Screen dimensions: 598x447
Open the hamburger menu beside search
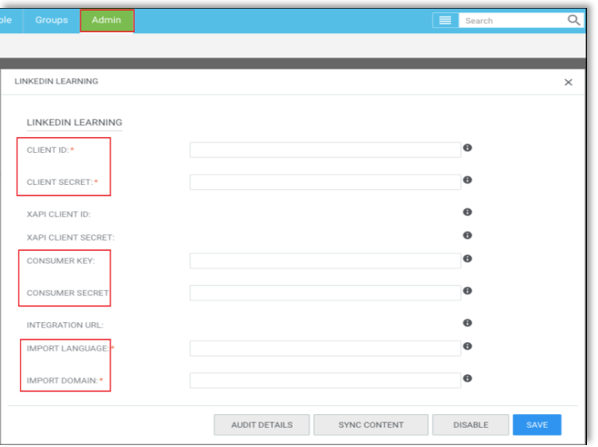point(445,20)
